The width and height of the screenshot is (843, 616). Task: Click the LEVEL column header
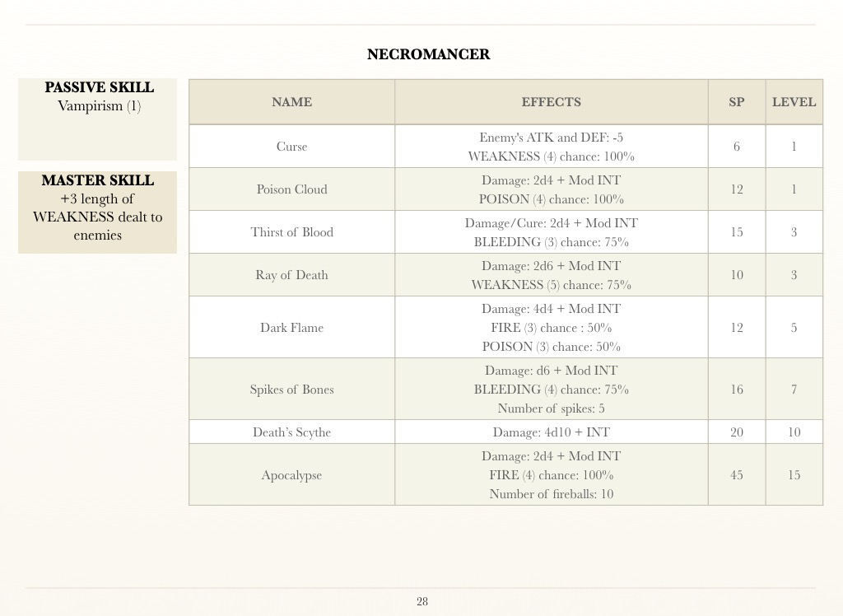click(x=794, y=102)
